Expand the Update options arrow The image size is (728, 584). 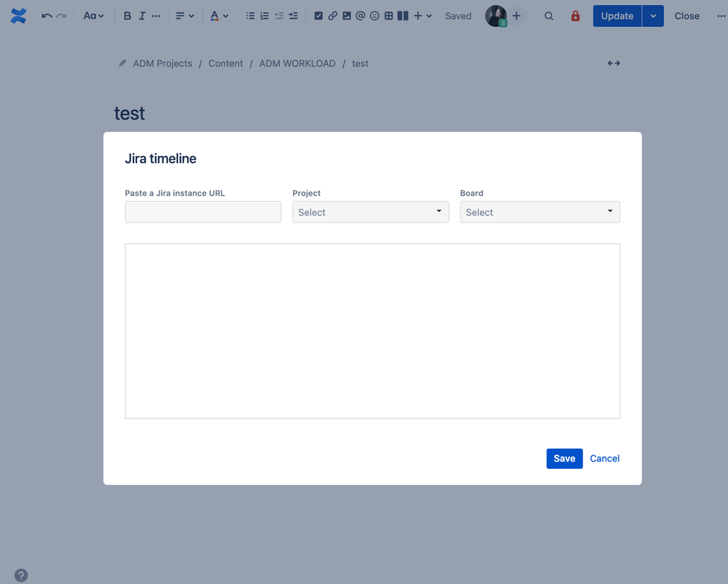(x=653, y=16)
